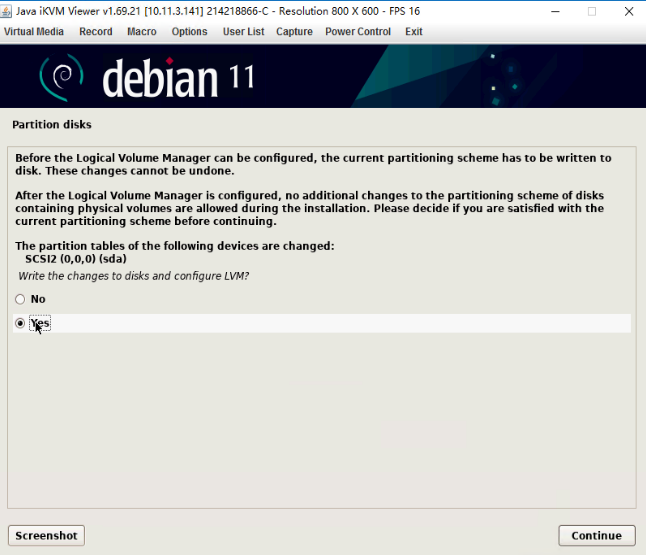646x555 pixels.
Task: Click the Screenshot button
Action: (x=46, y=535)
